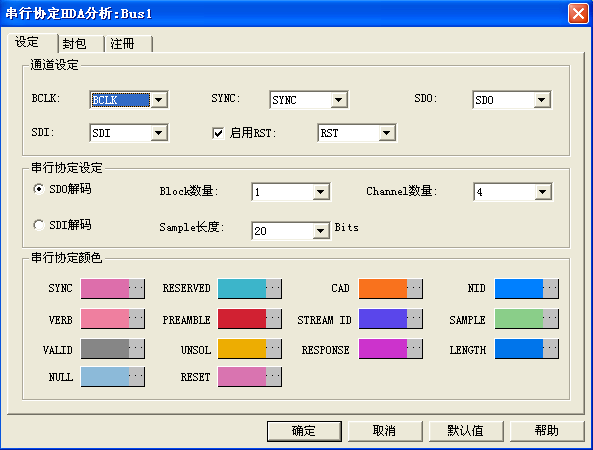Open the Channel数量 dropdown

coord(542,192)
